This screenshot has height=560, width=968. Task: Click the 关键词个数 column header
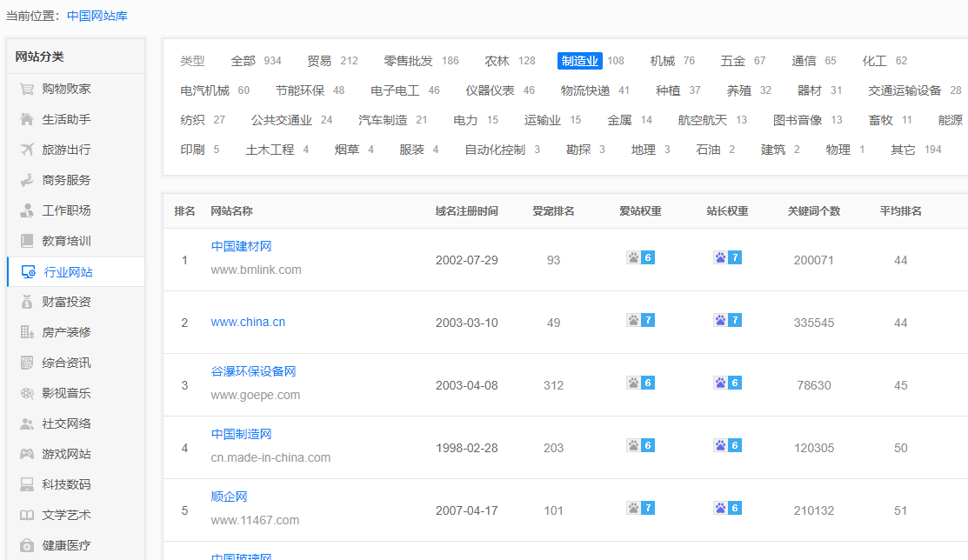point(813,211)
